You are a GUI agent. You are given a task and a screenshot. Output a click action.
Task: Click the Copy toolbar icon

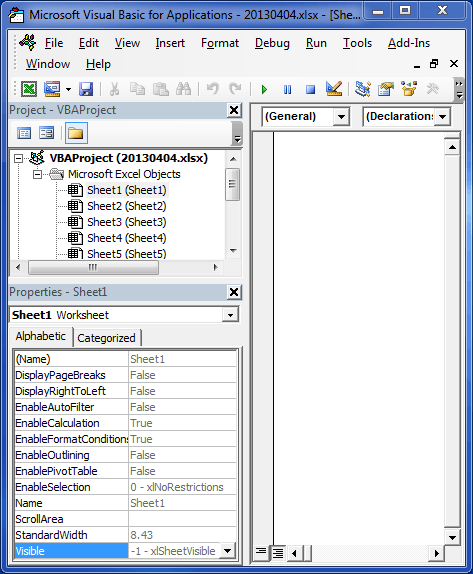[x=137, y=89]
